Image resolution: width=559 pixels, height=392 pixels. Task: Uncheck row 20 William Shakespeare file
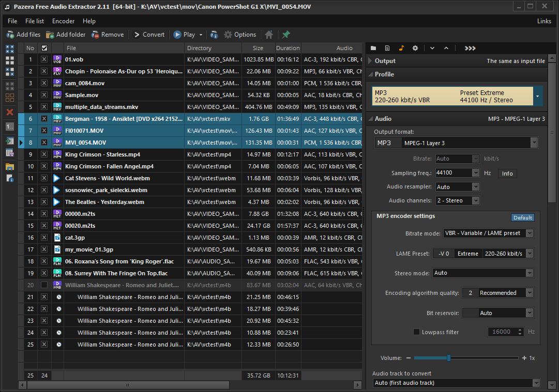(x=44, y=285)
